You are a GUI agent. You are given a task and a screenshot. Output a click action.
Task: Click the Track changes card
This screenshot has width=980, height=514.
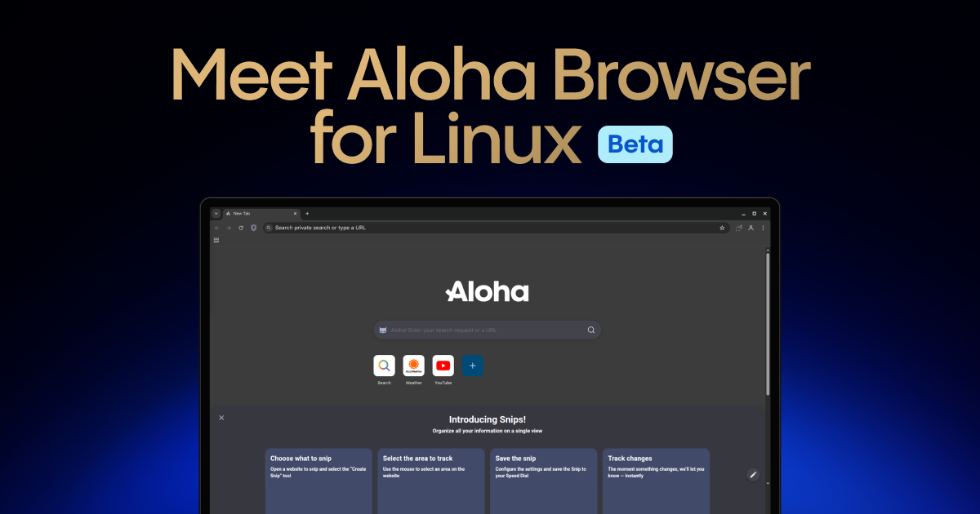pos(657,481)
